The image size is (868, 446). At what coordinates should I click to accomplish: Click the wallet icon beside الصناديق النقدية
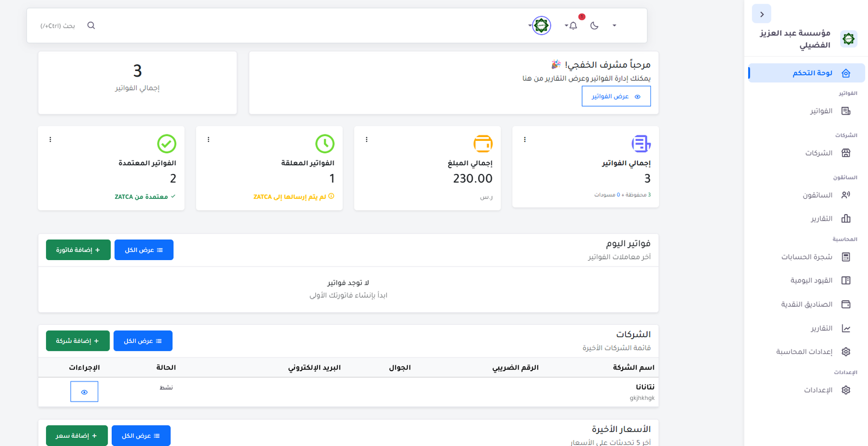846,304
